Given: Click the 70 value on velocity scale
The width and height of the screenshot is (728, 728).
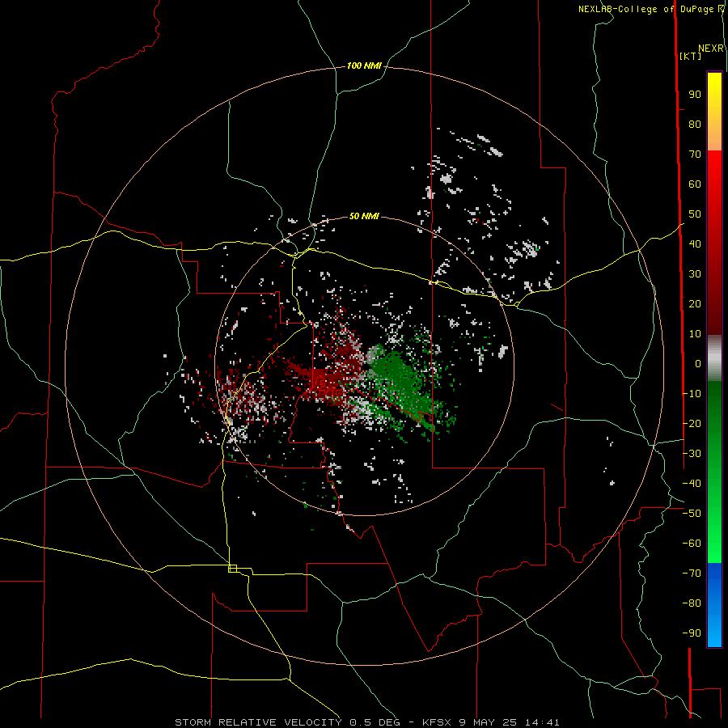Looking at the screenshot, I should (695, 154).
